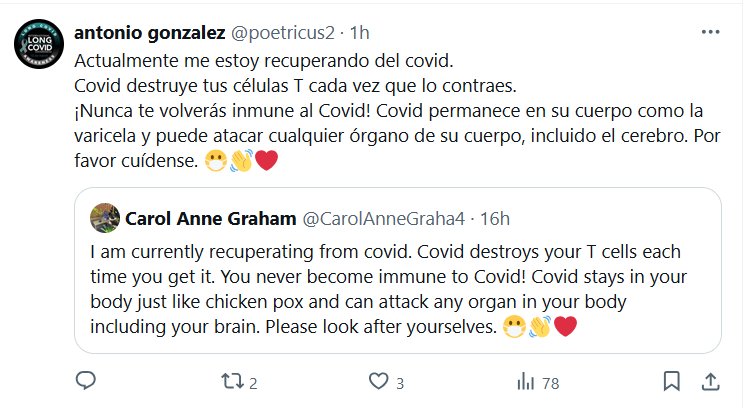744x408 pixels.
Task: Open Carol Anne Graham's small profile picture
Action: click(104, 217)
